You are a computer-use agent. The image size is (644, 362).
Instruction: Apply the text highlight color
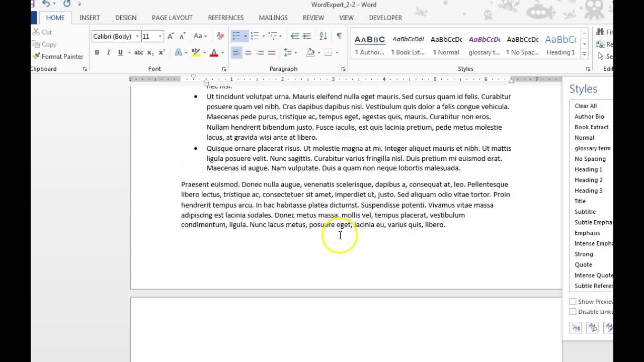tap(196, 52)
